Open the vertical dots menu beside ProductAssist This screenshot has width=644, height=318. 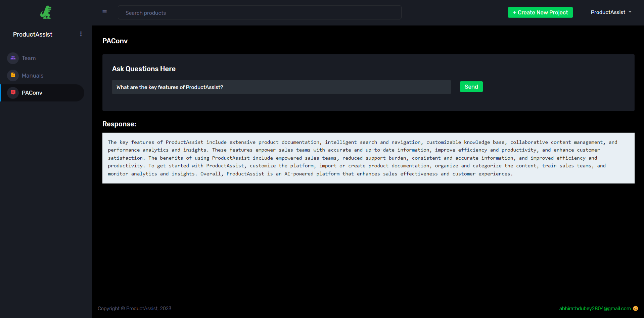point(81,34)
